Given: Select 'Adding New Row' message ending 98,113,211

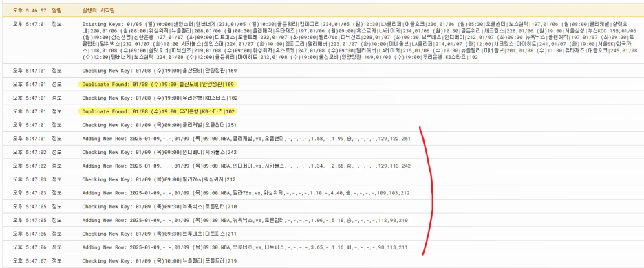Looking at the screenshot, I should [x=245, y=247].
